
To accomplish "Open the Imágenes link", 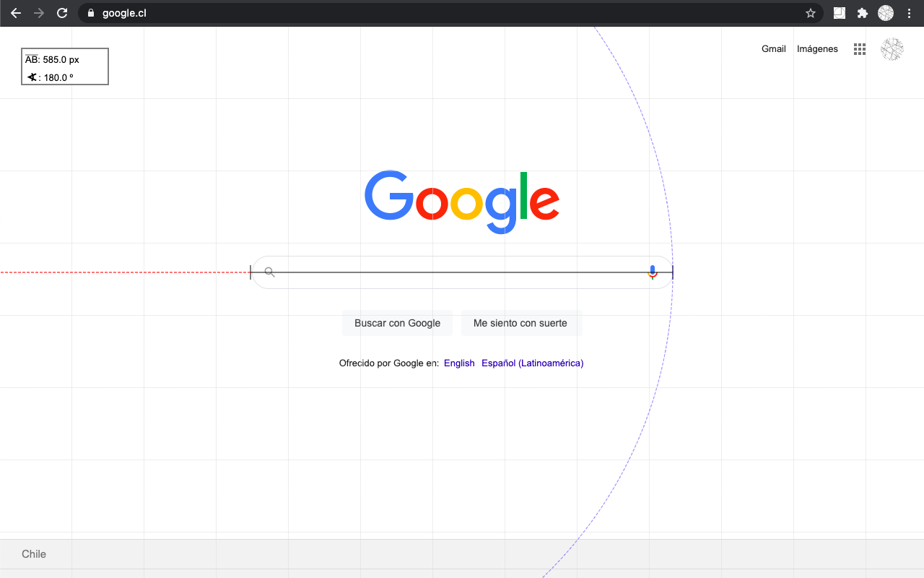I will [x=817, y=49].
